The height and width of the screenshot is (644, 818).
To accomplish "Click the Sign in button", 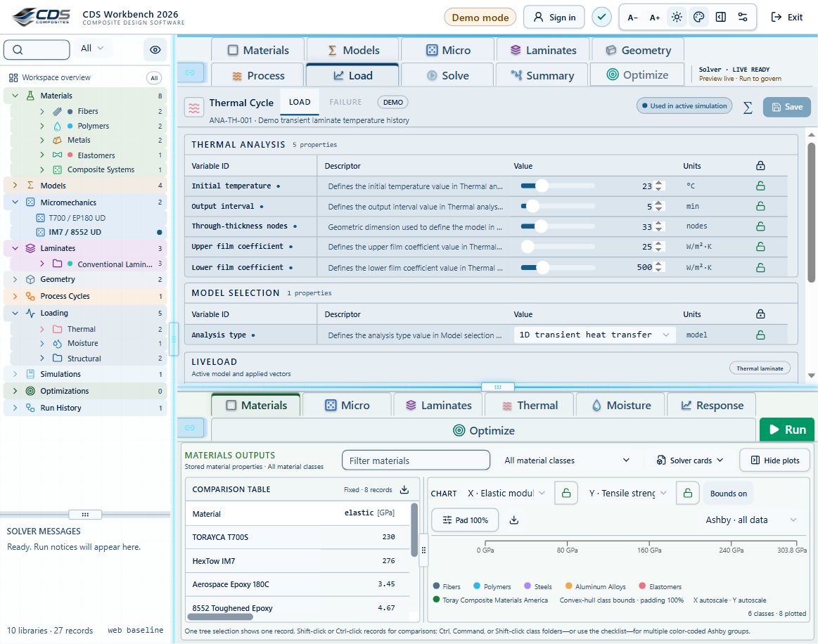I will pos(554,17).
